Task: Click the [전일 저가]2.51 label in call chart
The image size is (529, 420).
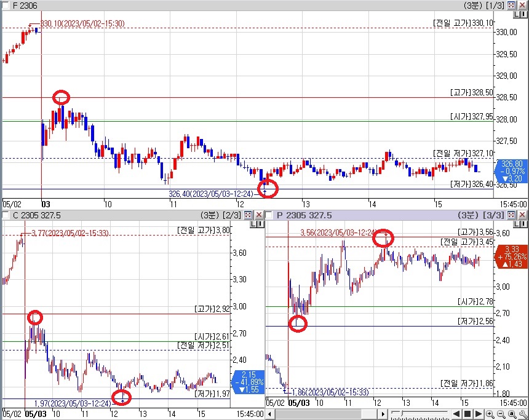Action: coord(204,345)
